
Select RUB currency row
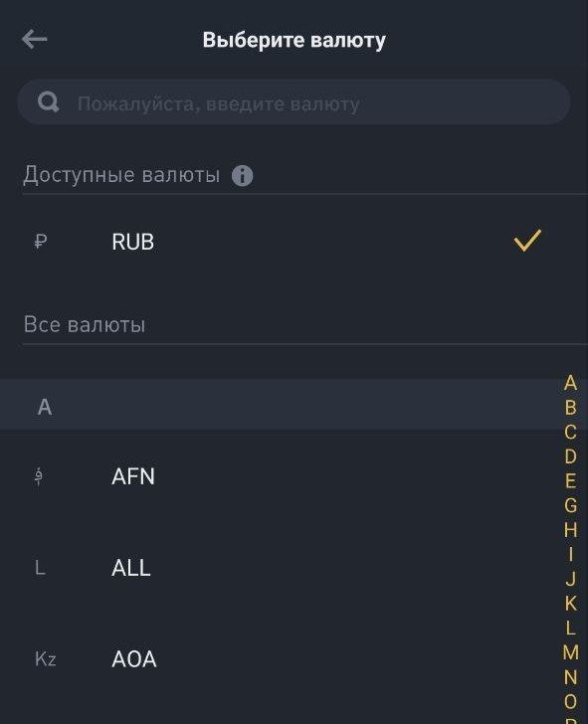coord(294,242)
